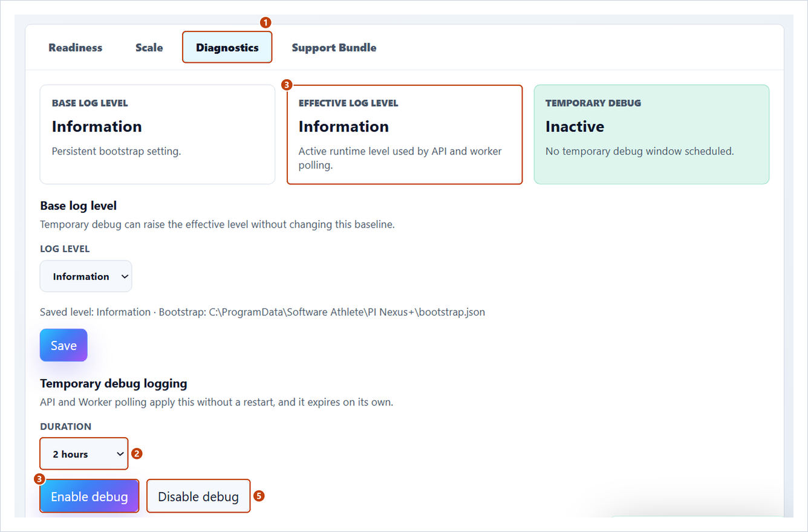The image size is (808, 532).
Task: Click the 'without changing this baseline' description
Action: pos(217,224)
